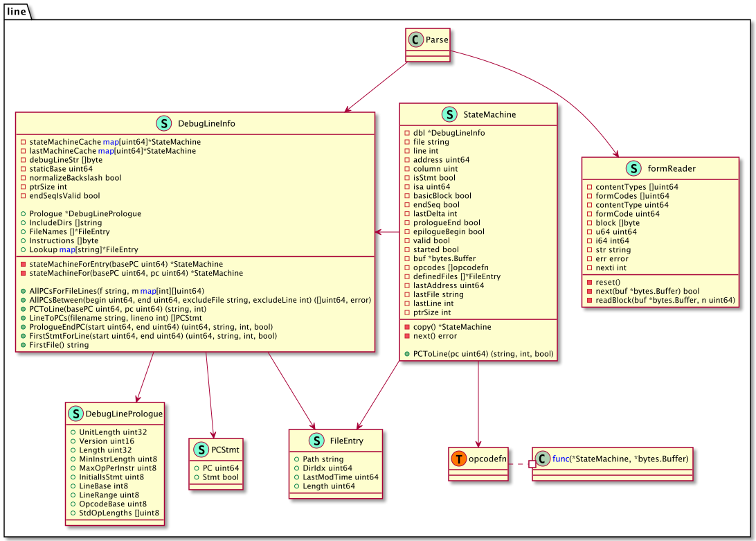
Task: Click the Stmt bool field in PCStmt
Action: (x=219, y=477)
